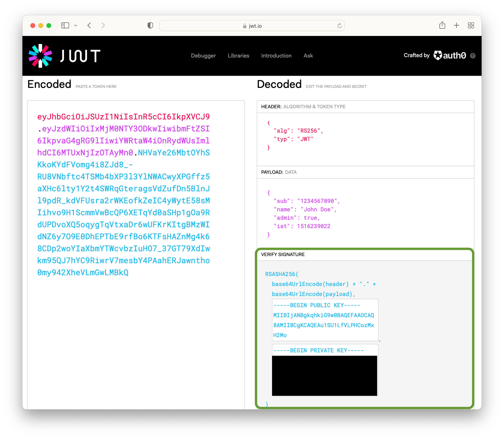Click the Safari sidebar toggle icon

(x=65, y=26)
